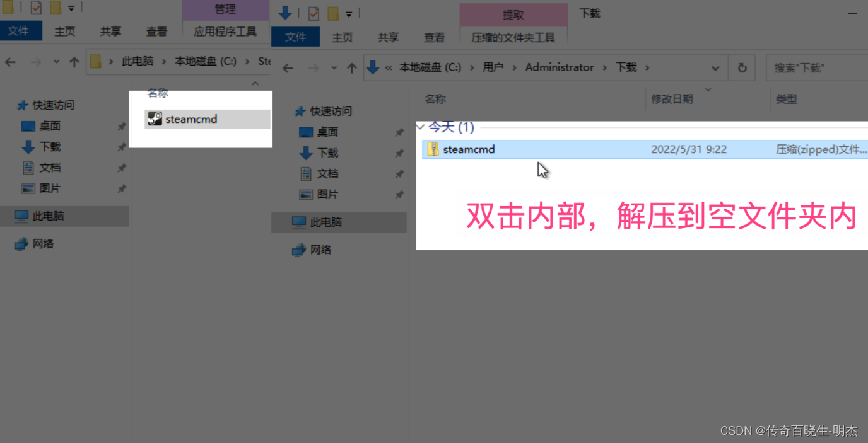Click the 桌面 desktop icon in the 下载 window sidebar
This screenshot has width=868, height=443.
tap(306, 132)
